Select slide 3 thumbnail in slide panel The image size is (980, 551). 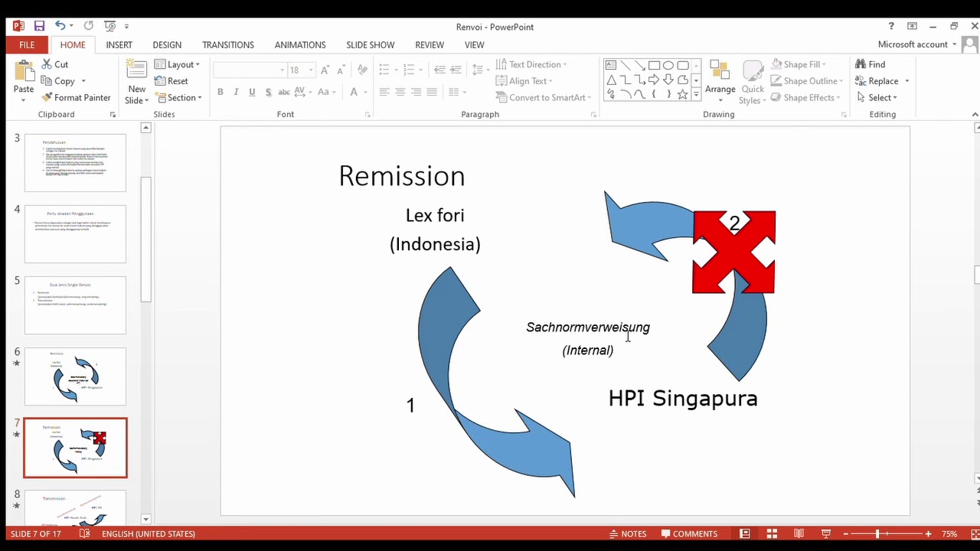click(x=75, y=163)
